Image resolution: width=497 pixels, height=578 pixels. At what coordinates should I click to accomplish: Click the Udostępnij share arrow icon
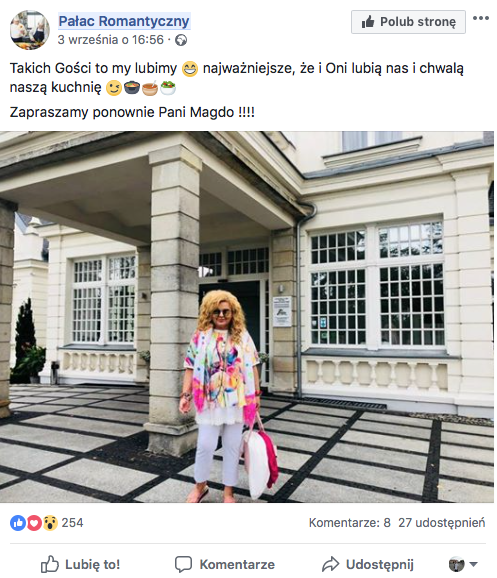[x=330, y=564]
